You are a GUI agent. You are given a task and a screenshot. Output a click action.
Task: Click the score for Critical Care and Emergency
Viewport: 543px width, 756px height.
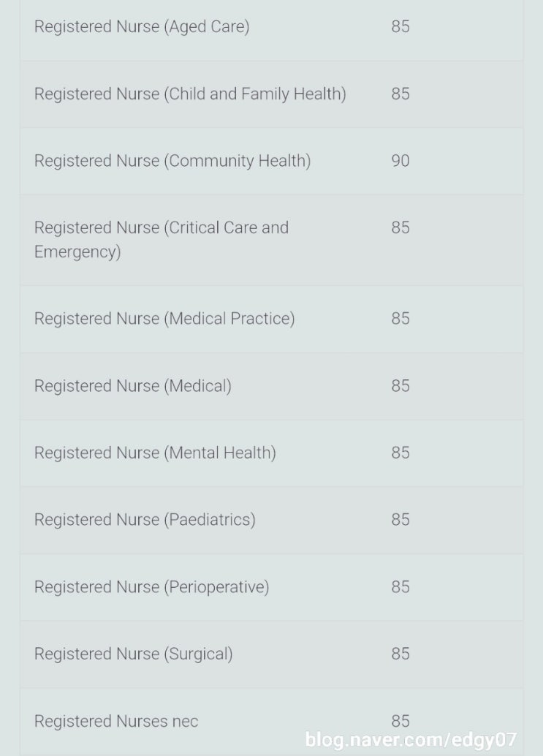[x=400, y=228]
